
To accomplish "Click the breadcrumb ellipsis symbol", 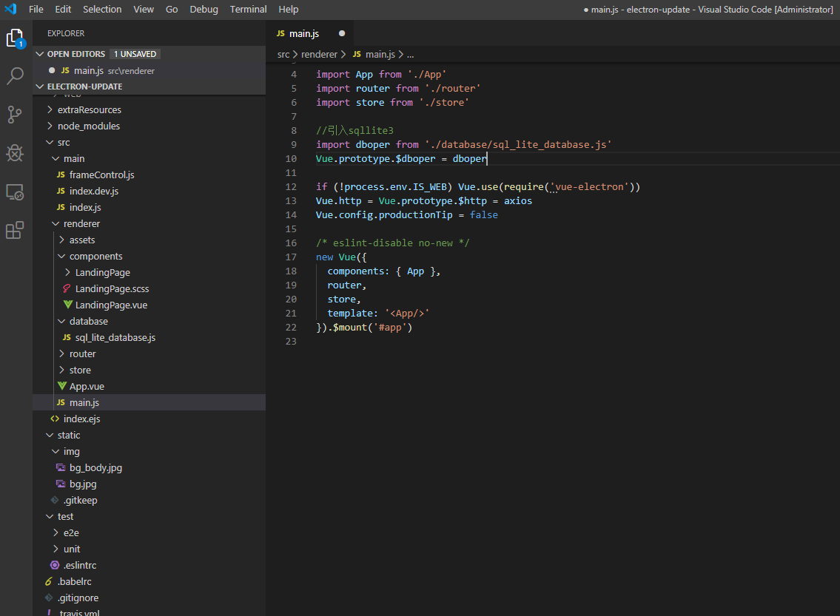I will tap(410, 55).
